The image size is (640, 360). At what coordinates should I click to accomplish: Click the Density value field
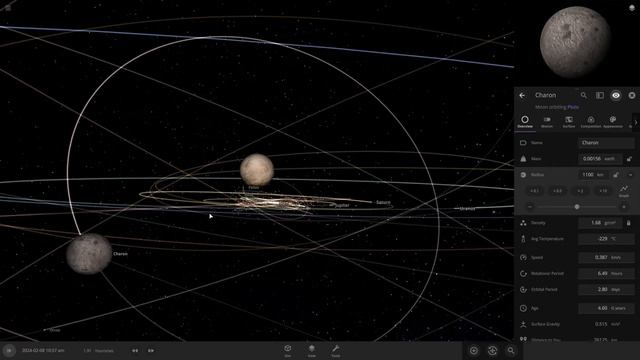click(x=600, y=223)
